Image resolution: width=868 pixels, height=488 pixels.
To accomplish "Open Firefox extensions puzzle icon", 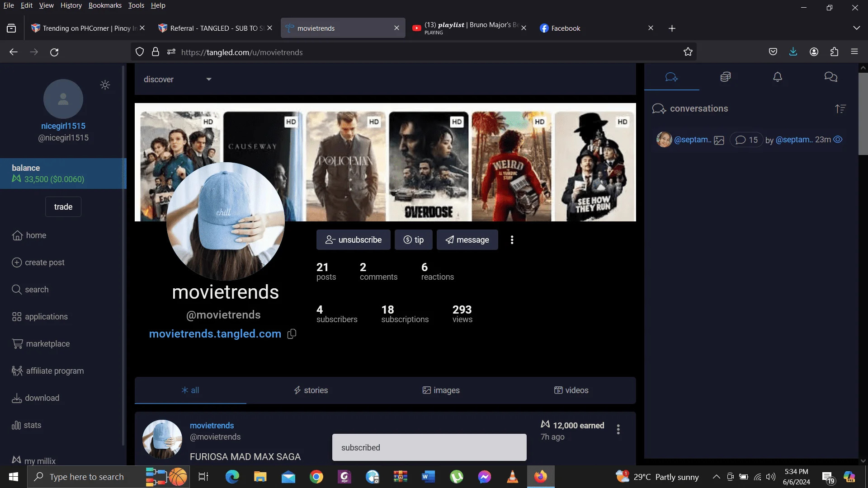I will (834, 52).
